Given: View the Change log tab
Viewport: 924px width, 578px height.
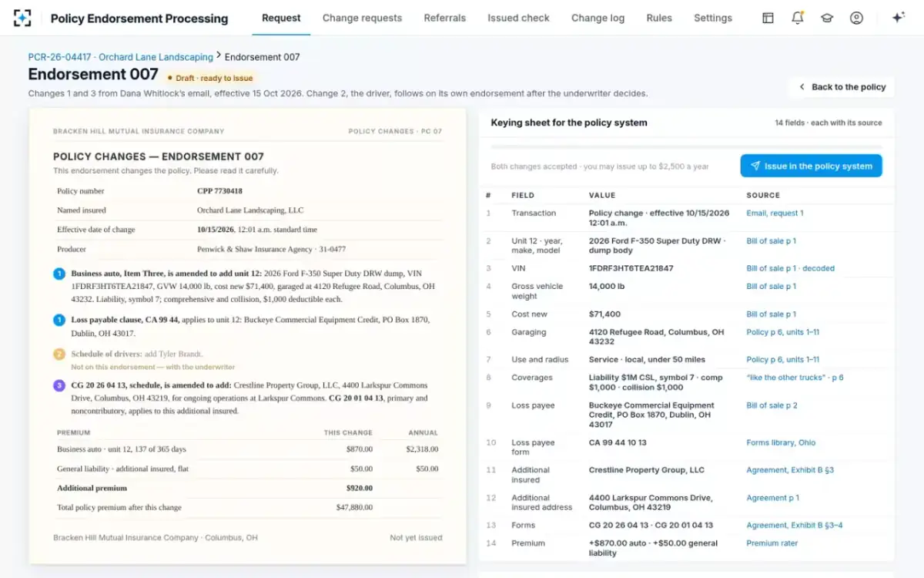Looking at the screenshot, I should click(x=598, y=18).
